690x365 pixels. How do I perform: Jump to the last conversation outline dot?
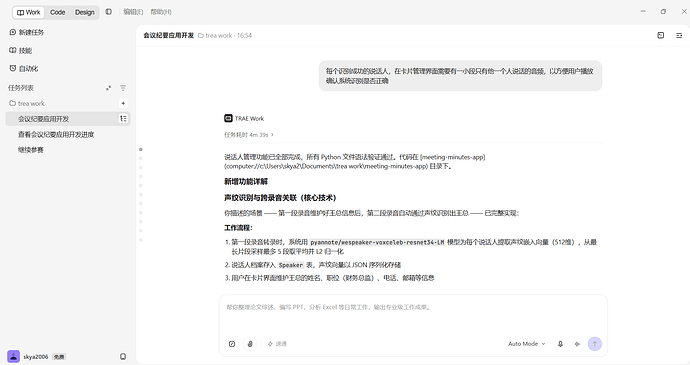pos(141,240)
